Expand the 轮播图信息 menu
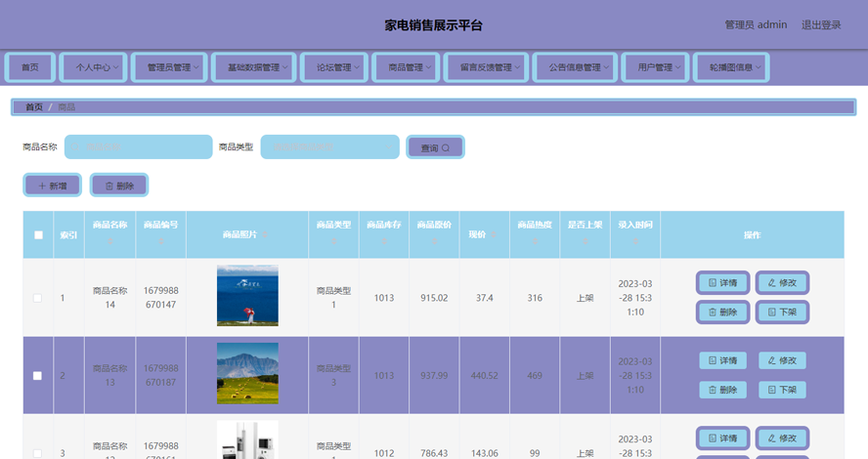This screenshot has width=868, height=459. pos(732,67)
